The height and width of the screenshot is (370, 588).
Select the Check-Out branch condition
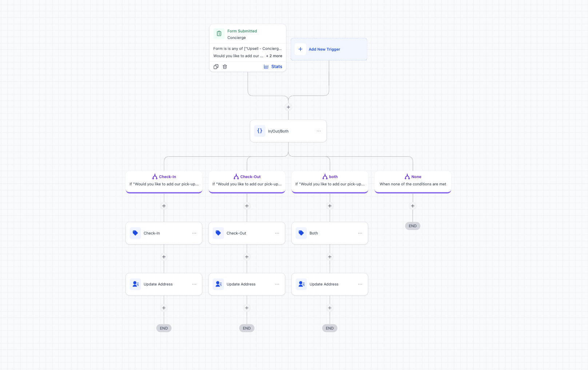click(x=247, y=181)
